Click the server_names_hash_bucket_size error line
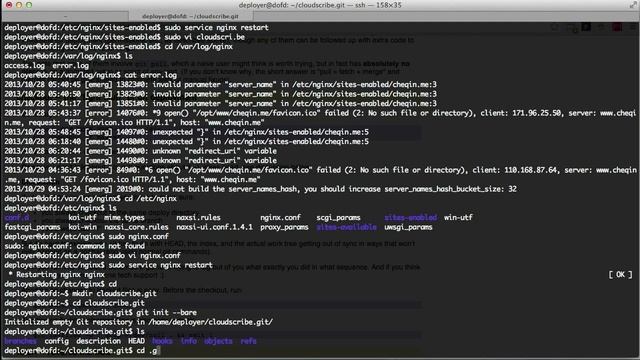The image size is (640, 360). (x=260, y=189)
